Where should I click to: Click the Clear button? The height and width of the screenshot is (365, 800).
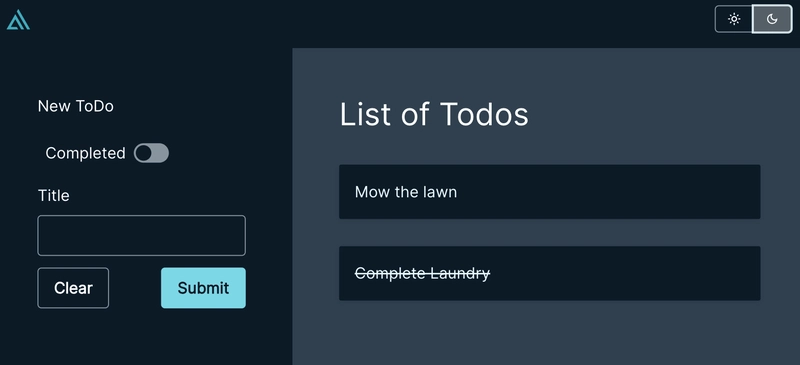point(73,288)
